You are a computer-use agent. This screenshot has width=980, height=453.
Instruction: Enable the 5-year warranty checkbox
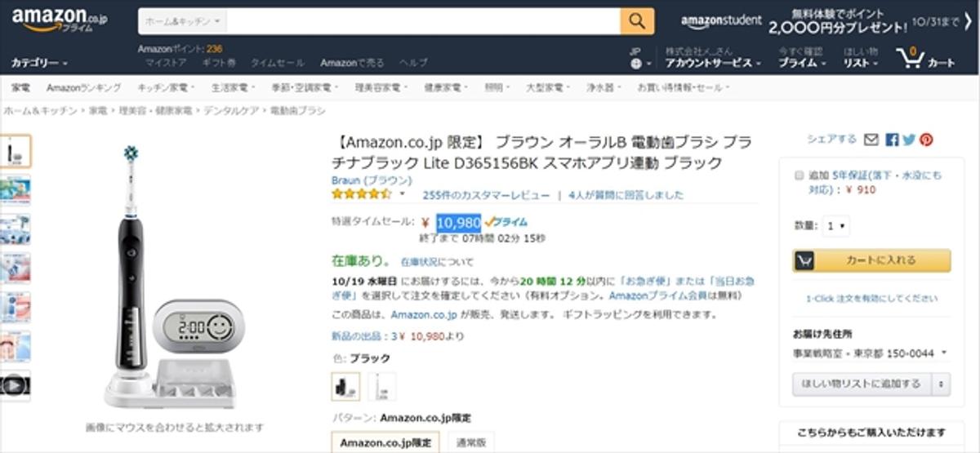(799, 175)
